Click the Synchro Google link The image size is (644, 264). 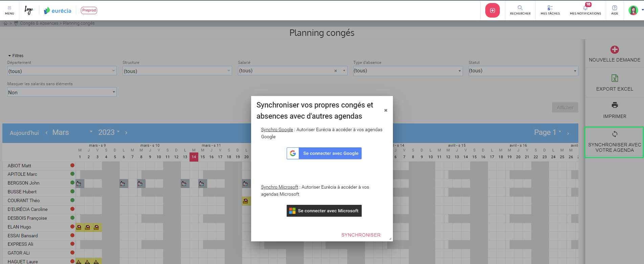point(277,129)
